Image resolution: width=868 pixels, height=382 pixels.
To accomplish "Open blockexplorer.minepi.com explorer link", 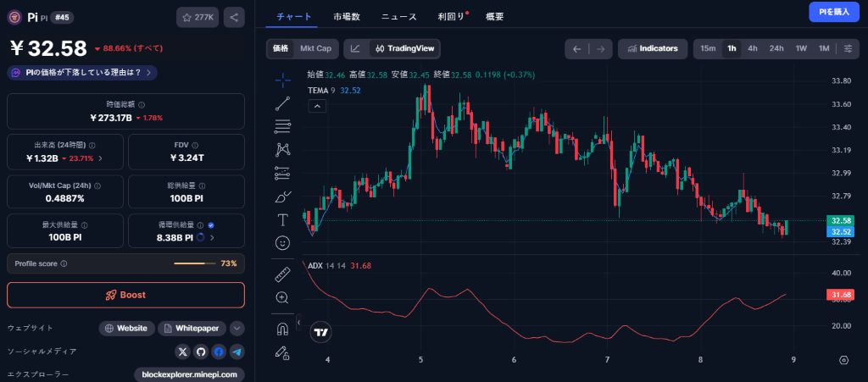I will tap(189, 374).
